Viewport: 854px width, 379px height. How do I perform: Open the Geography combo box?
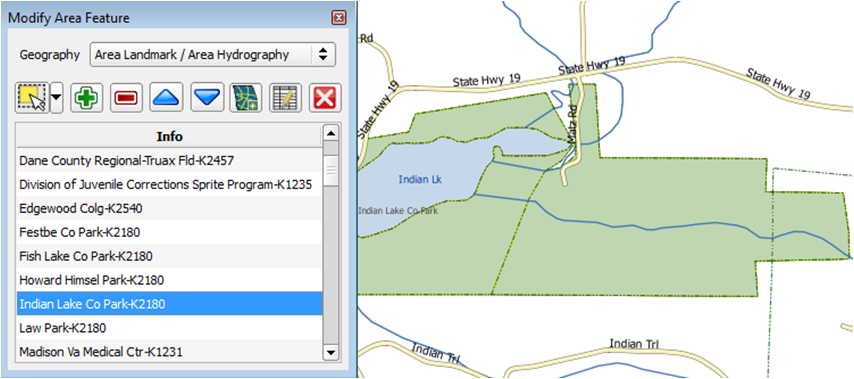click(x=213, y=54)
